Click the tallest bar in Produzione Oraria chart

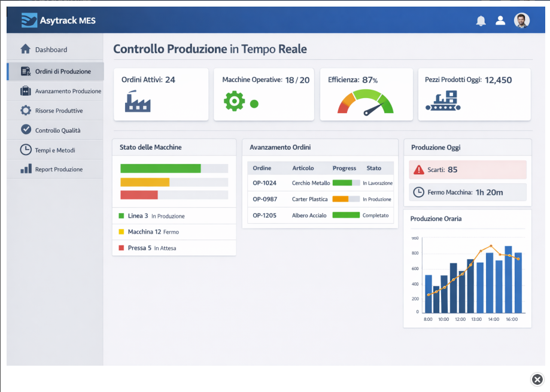point(508,279)
